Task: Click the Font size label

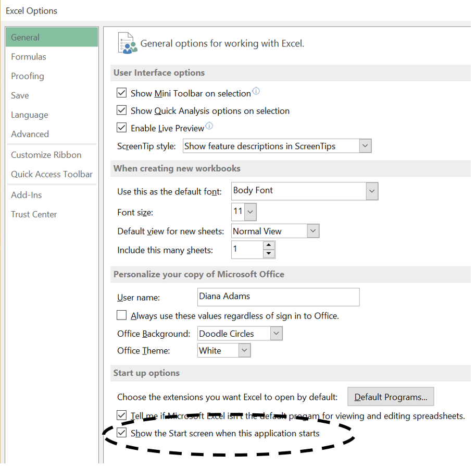Action: (135, 212)
